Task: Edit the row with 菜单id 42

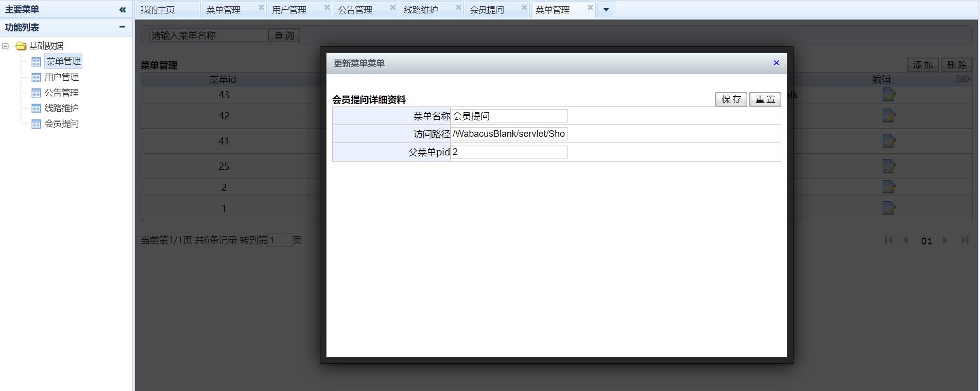Action: pos(889,116)
